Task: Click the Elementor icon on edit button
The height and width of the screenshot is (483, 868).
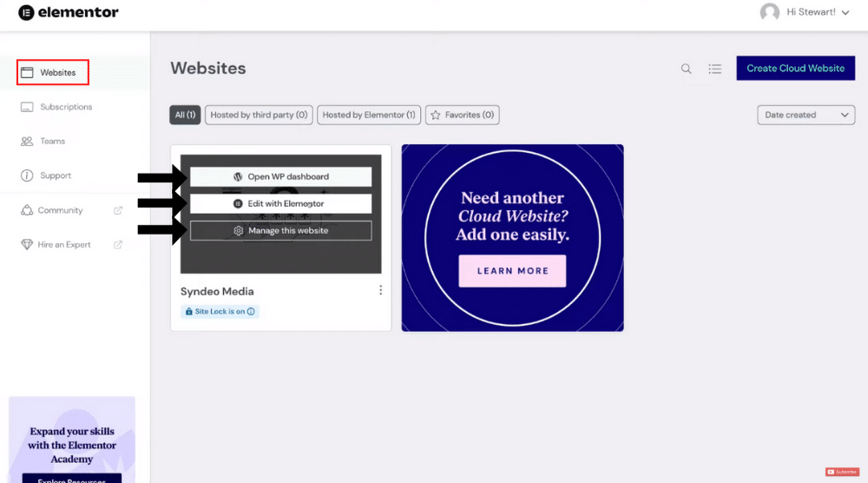Action: point(238,204)
